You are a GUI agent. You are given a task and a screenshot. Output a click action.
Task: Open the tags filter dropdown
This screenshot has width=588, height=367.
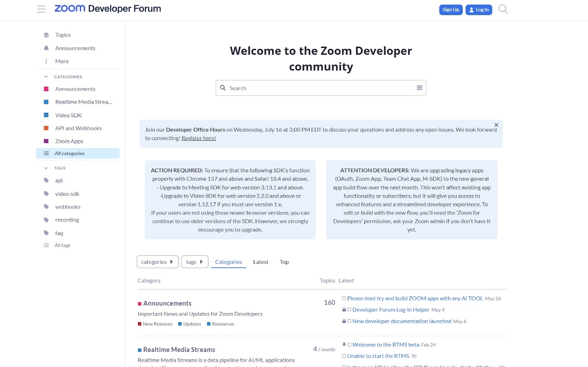(x=195, y=262)
